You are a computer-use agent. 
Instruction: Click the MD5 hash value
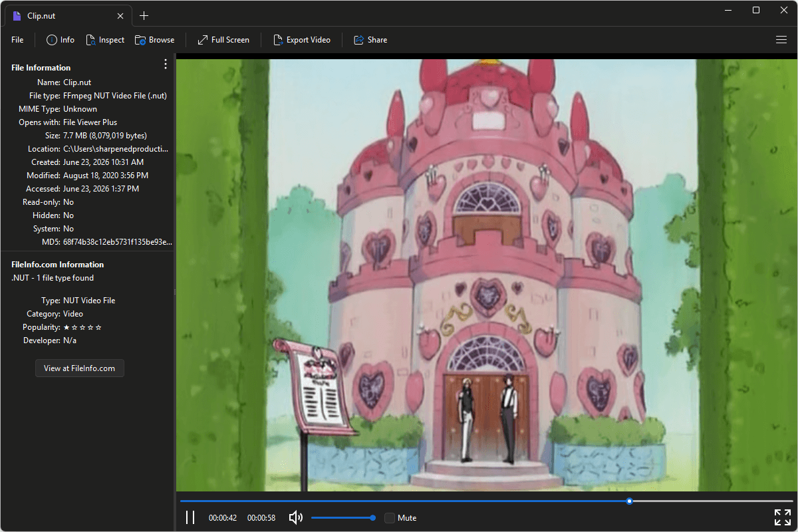118,242
